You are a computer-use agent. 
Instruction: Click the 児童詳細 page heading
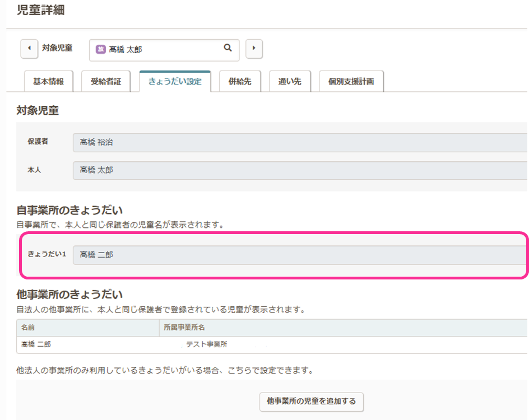[40, 10]
